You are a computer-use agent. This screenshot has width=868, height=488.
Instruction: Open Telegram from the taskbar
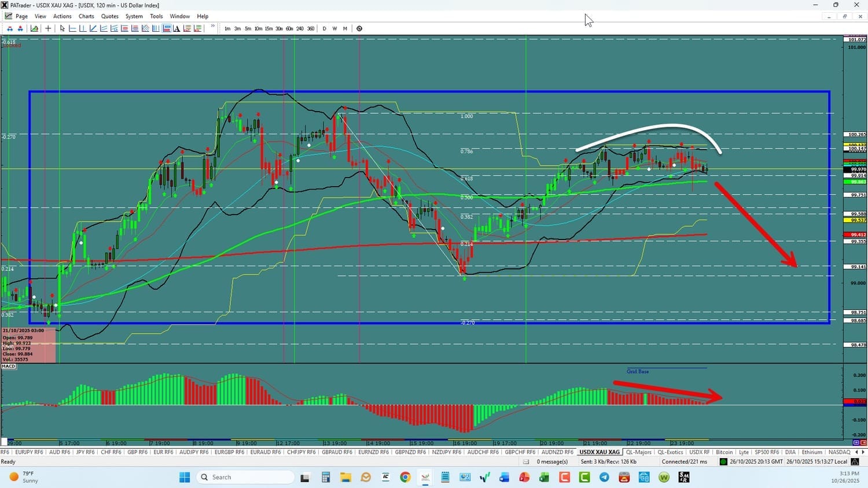click(604, 477)
